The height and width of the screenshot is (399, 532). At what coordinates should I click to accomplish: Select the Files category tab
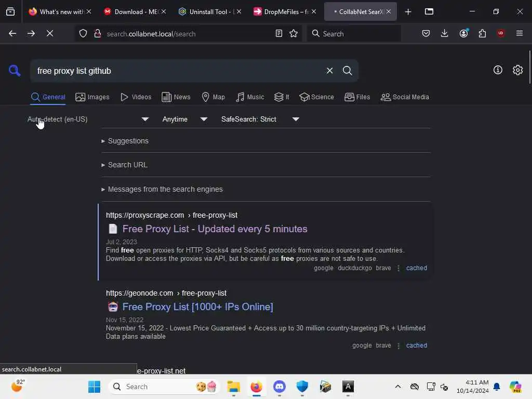click(357, 97)
